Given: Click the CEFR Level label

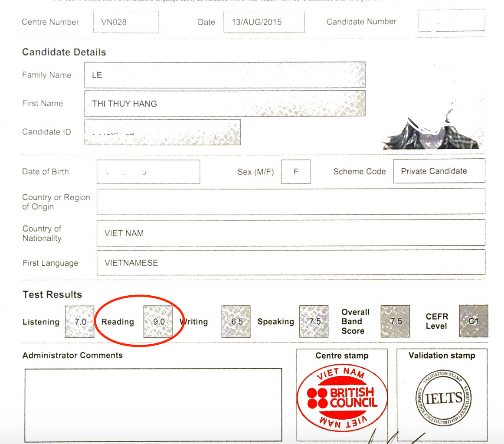Looking at the screenshot, I should click(x=437, y=321).
